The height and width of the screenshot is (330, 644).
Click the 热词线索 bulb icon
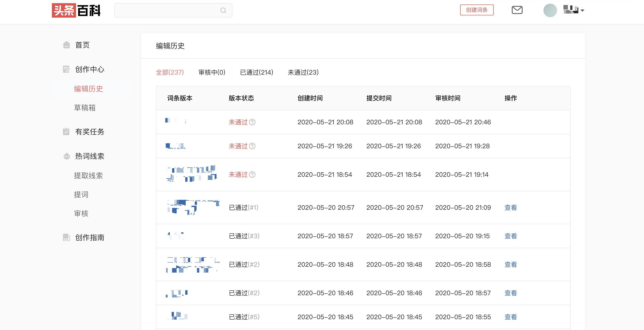66,156
